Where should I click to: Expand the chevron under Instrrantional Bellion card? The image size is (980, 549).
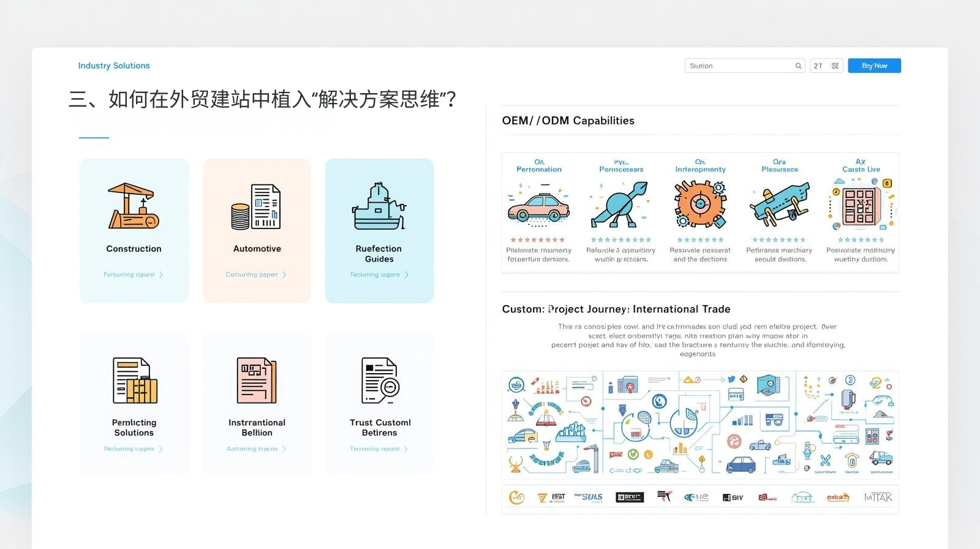[284, 449]
